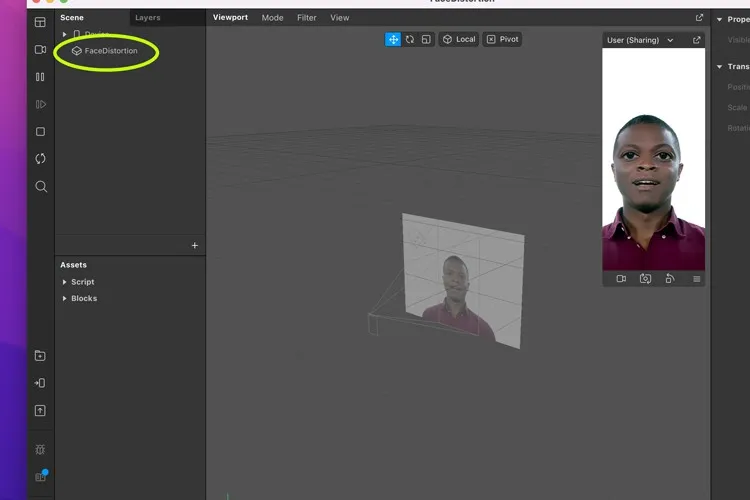Click the pause icon in left sidebar

(x=40, y=77)
